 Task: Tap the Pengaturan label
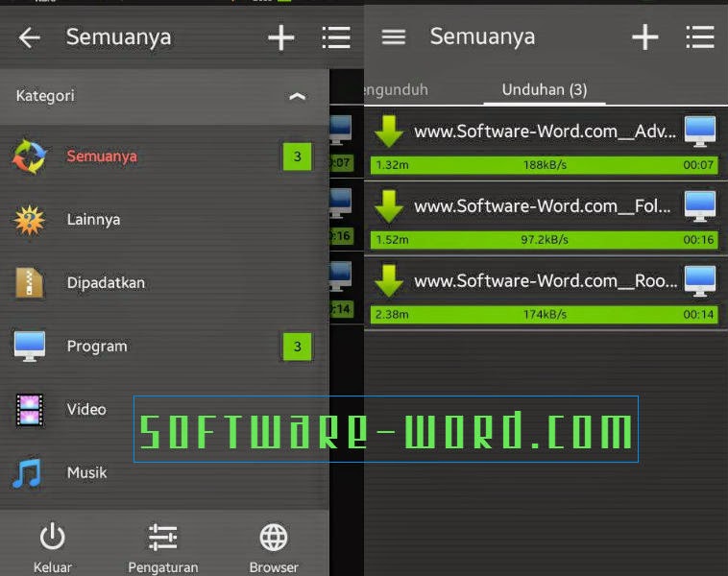[163, 567]
